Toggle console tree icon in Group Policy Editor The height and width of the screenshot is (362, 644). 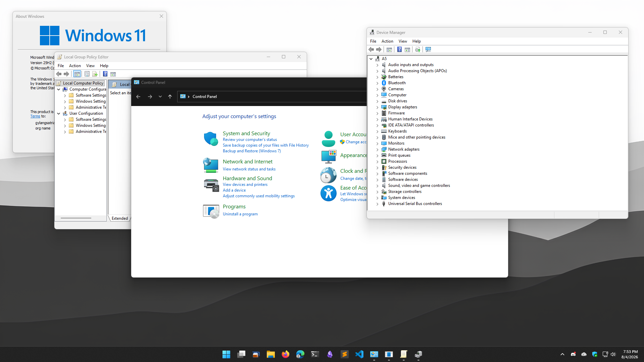77,74
